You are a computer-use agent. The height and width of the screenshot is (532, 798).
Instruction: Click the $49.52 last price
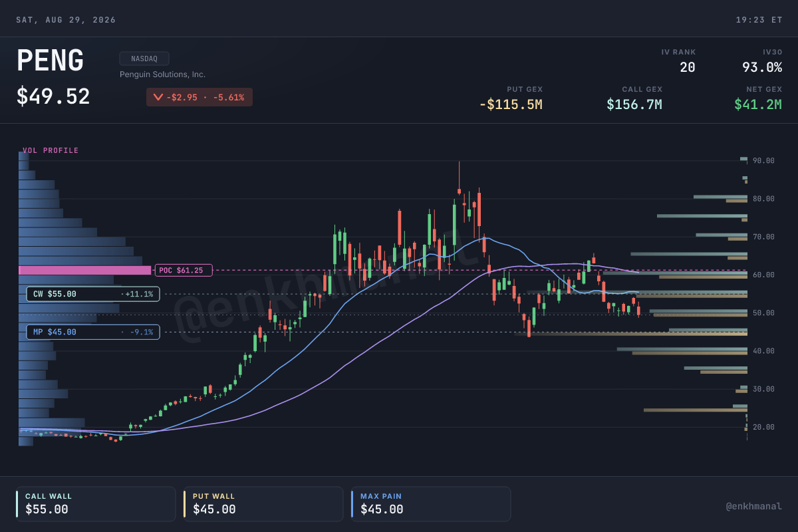click(53, 97)
